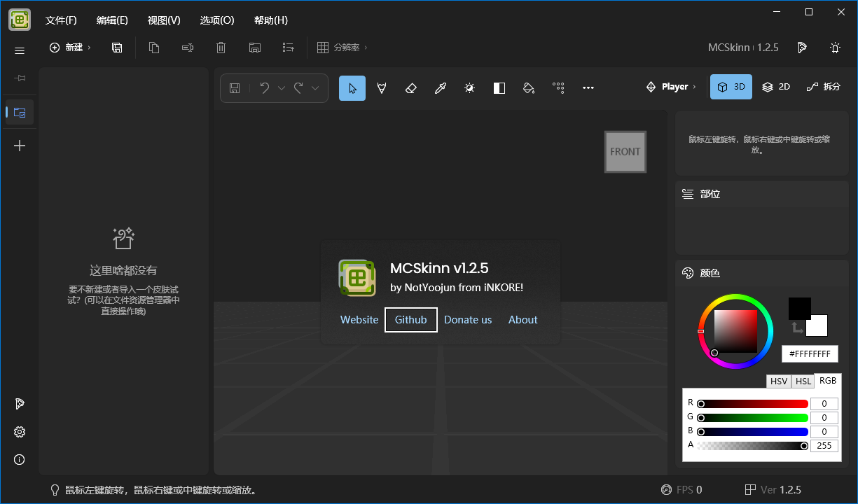This screenshot has height=504, width=858.
Task: Open the 新建 dropdown
Action: point(70,48)
